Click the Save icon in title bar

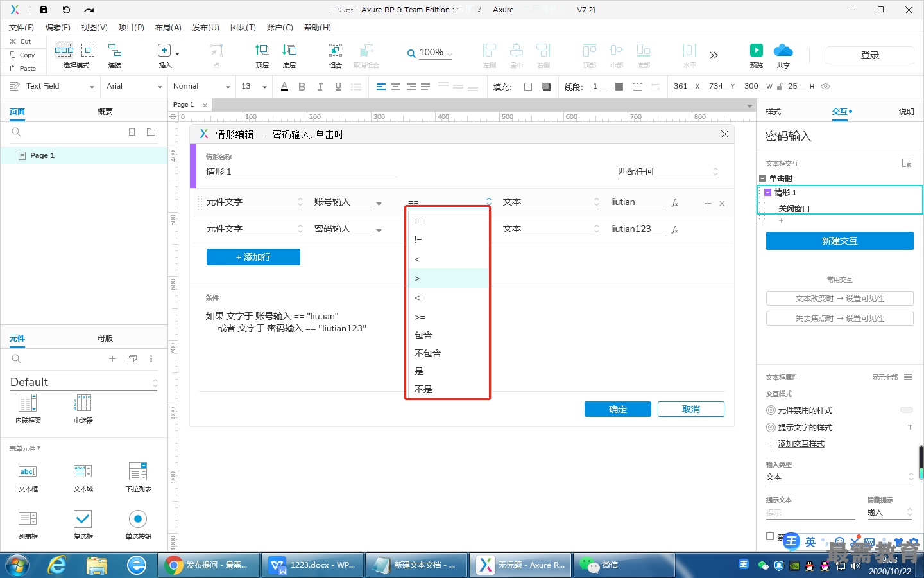point(44,10)
